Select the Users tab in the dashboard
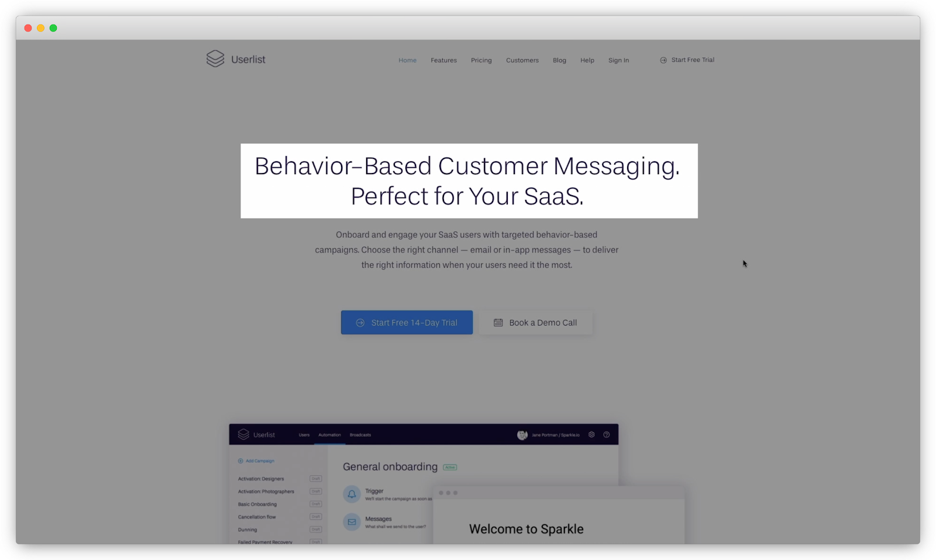 (x=304, y=435)
